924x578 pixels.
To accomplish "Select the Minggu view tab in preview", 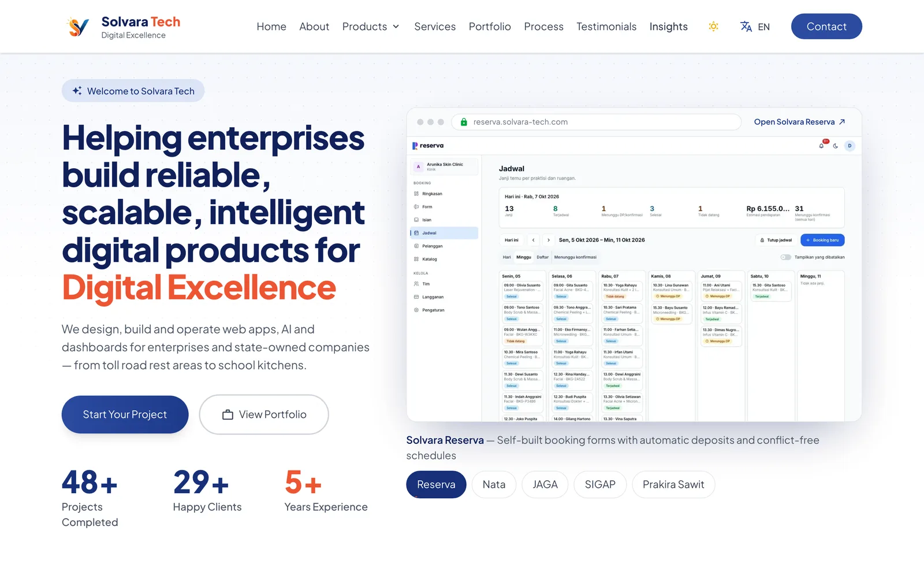I will (x=524, y=257).
